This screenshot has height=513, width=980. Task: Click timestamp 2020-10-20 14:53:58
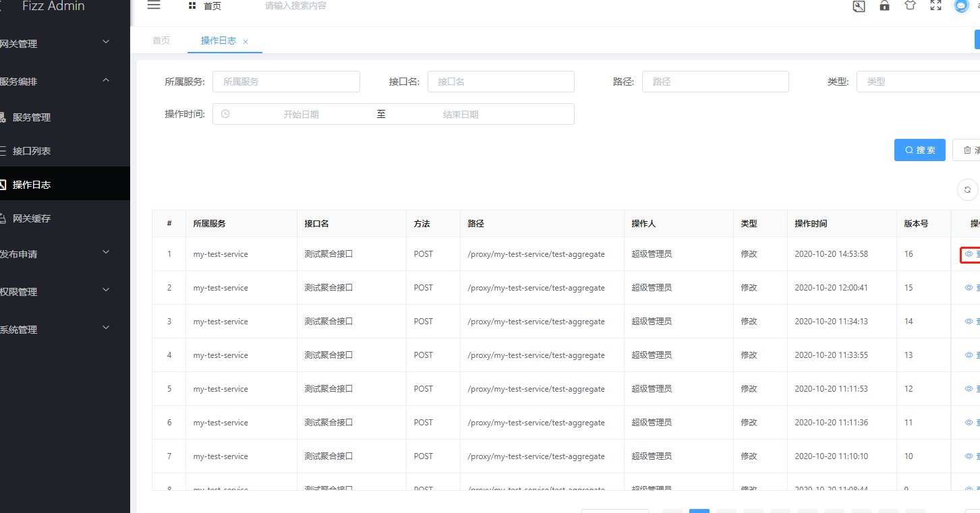tap(831, 254)
